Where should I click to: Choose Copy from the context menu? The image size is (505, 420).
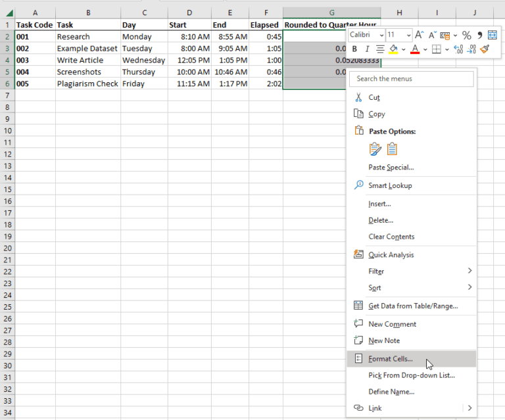pyautogui.click(x=411, y=114)
